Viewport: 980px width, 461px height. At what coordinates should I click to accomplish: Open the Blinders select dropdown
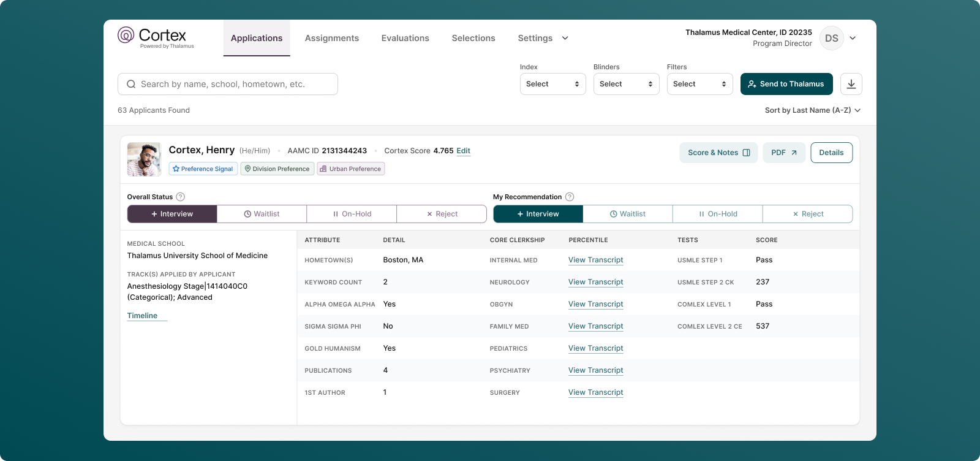[x=626, y=84]
